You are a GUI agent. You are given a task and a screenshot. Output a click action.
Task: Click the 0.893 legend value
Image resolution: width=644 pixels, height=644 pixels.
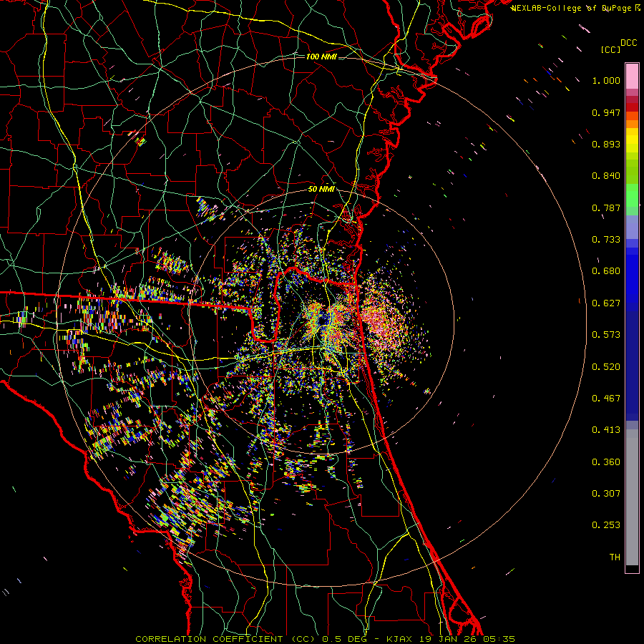coord(606,145)
